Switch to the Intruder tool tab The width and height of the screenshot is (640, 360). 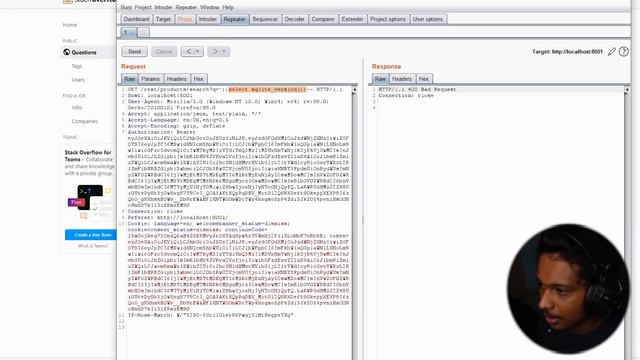[x=208, y=19]
